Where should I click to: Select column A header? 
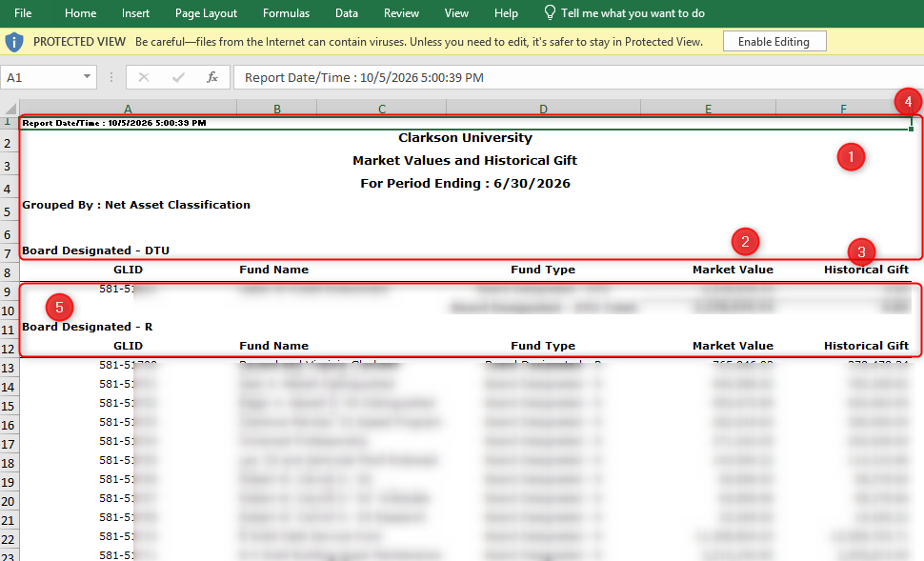pyautogui.click(x=128, y=109)
